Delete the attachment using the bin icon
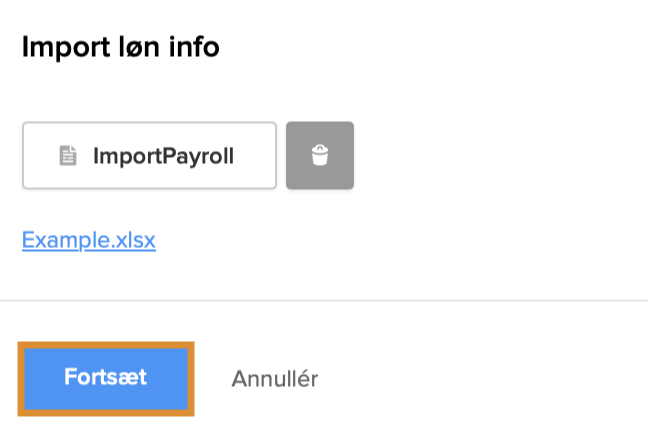Image resolution: width=648 pixels, height=448 pixels. (x=320, y=156)
